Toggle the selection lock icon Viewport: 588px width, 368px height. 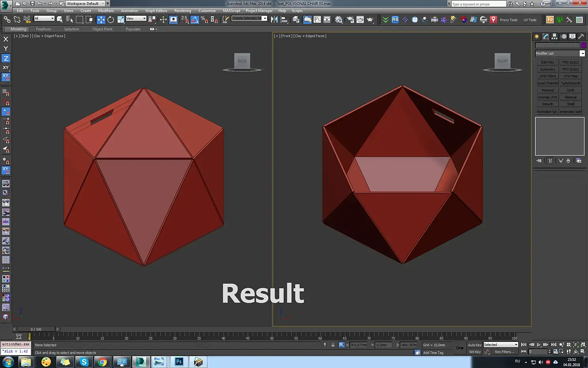coord(333,345)
